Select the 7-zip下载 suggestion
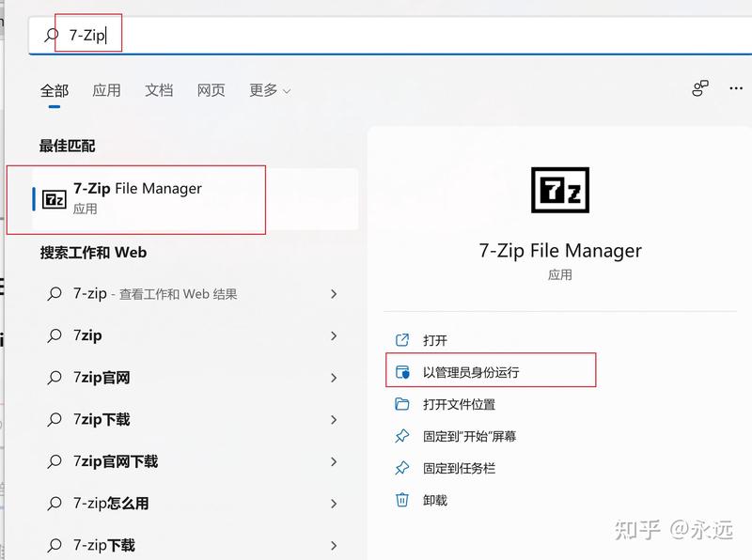Image resolution: width=752 pixels, height=560 pixels. point(192,545)
